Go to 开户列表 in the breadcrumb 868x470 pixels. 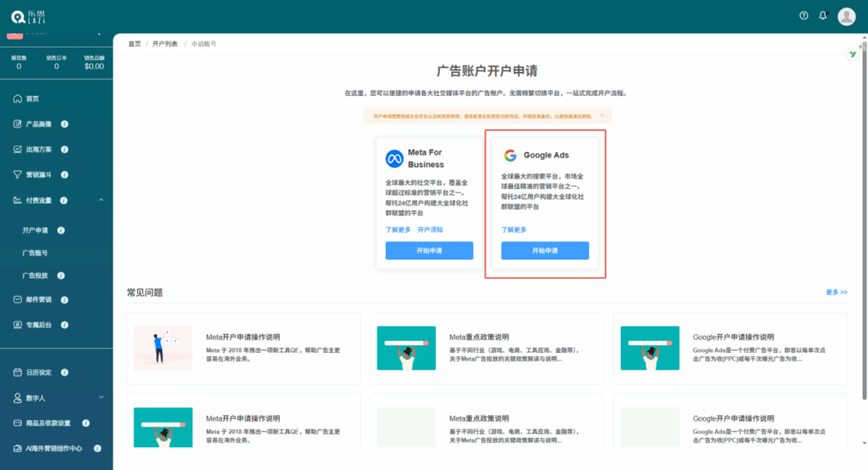165,43
